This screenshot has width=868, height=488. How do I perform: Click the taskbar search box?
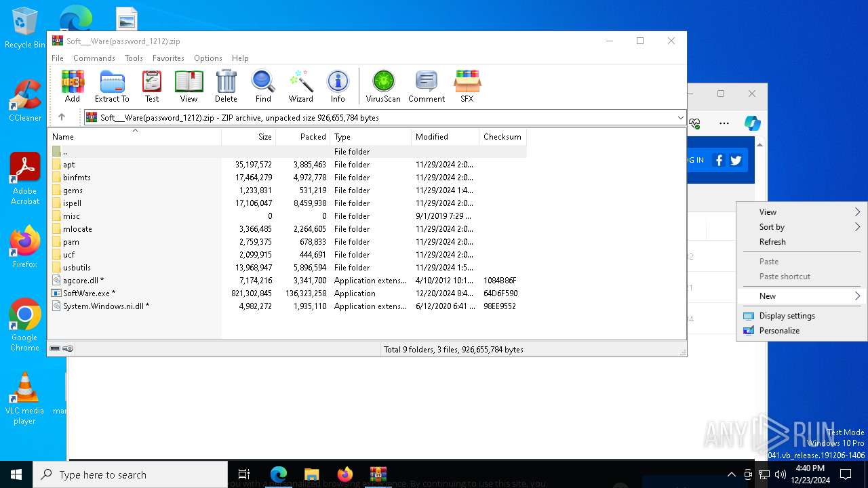[130, 474]
